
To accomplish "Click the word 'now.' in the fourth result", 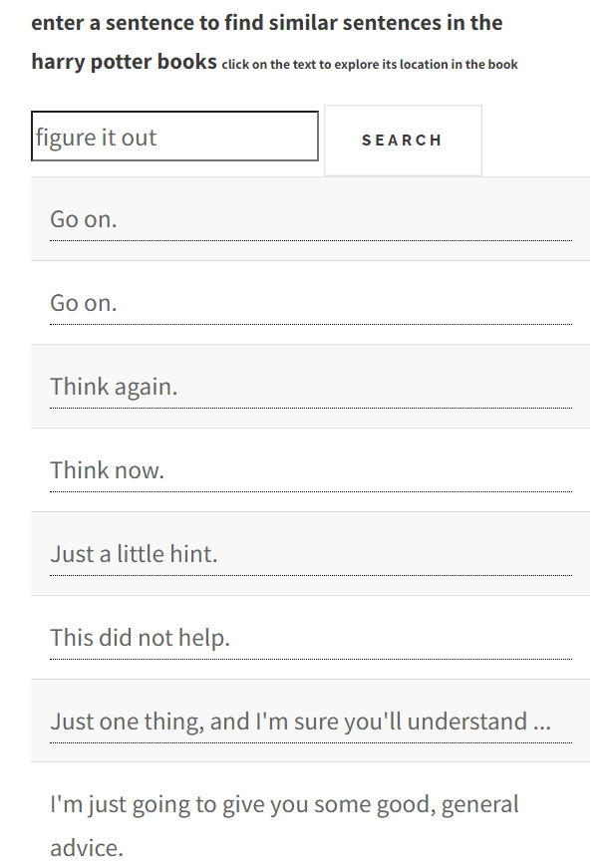I will (139, 470).
